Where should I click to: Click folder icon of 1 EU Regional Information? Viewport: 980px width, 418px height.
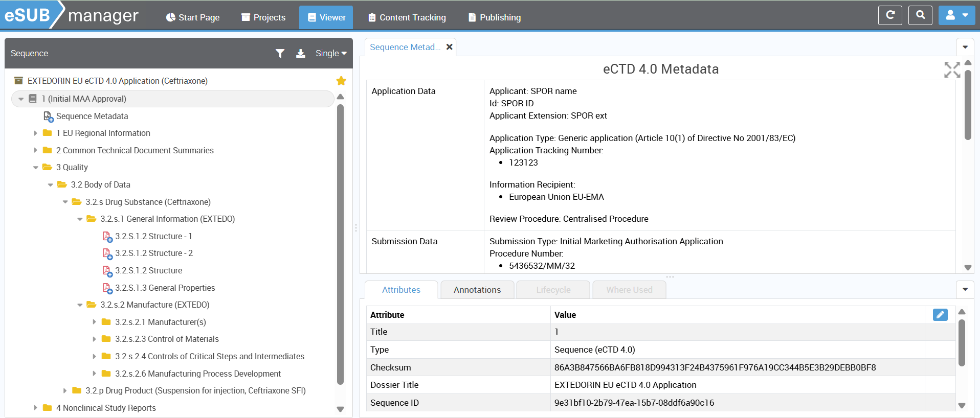(48, 133)
